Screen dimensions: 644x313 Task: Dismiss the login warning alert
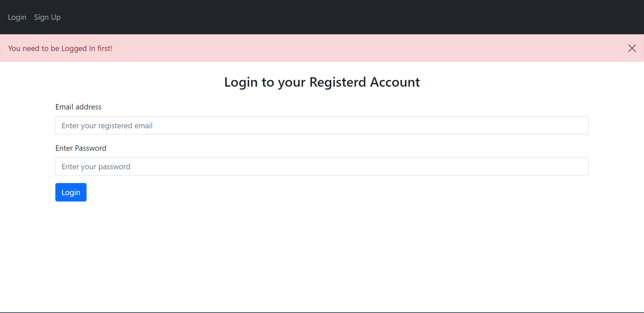tap(632, 48)
